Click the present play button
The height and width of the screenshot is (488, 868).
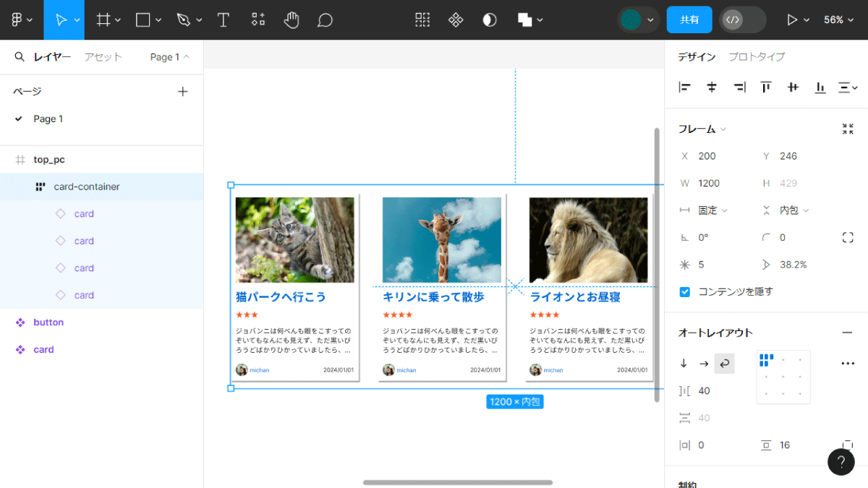793,20
